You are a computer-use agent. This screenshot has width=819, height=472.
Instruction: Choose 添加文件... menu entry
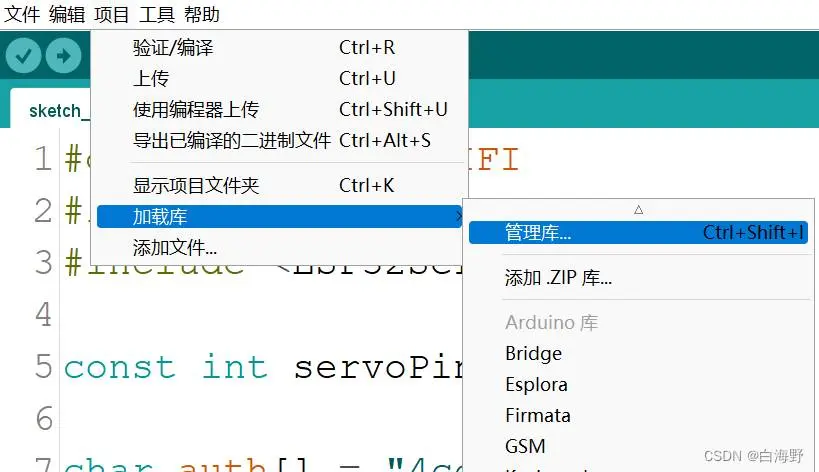tap(279, 247)
